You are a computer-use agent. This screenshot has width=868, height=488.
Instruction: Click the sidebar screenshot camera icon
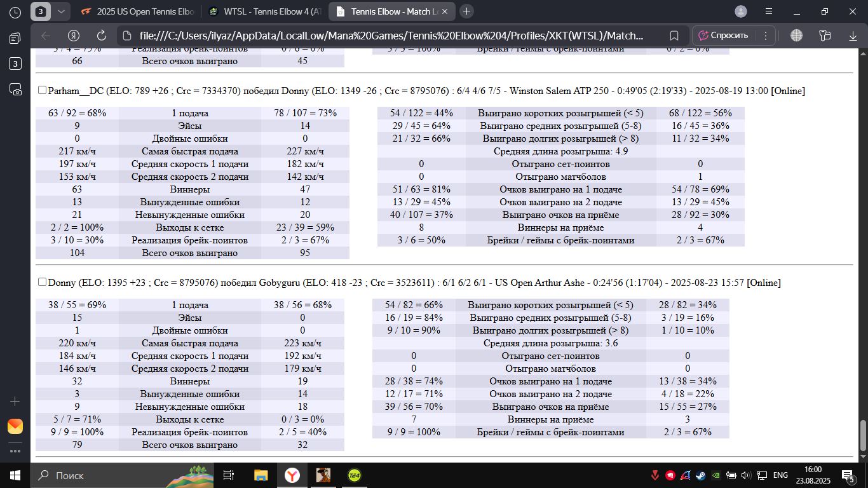15,90
